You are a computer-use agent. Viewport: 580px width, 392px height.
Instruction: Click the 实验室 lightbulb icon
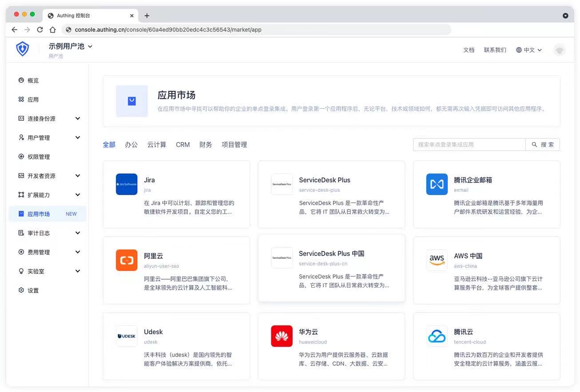point(21,271)
